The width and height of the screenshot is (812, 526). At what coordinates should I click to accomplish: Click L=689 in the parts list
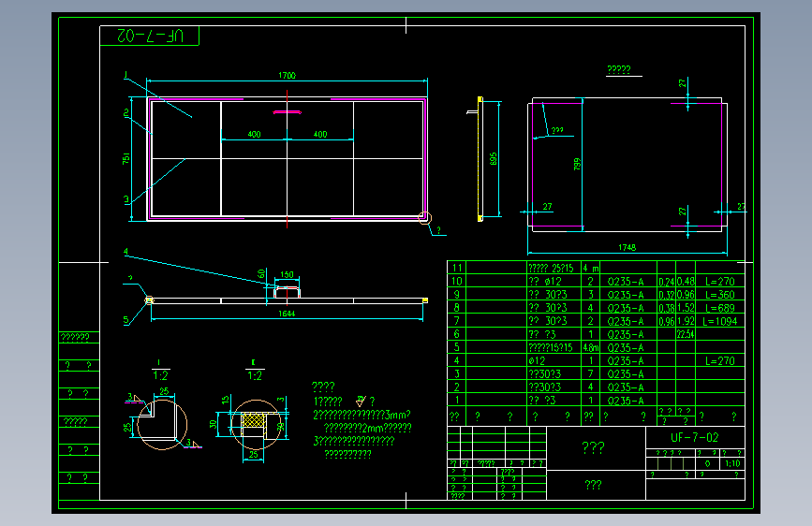(x=720, y=308)
